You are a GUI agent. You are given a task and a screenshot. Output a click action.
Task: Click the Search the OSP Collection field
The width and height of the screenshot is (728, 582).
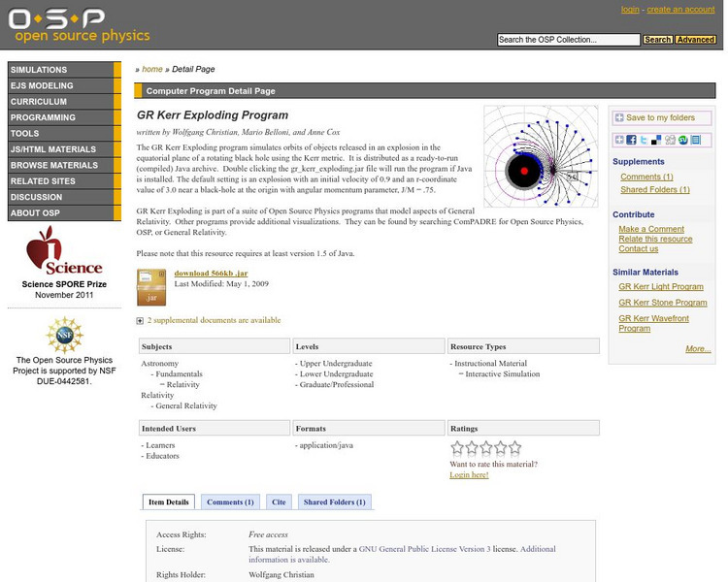pos(568,40)
